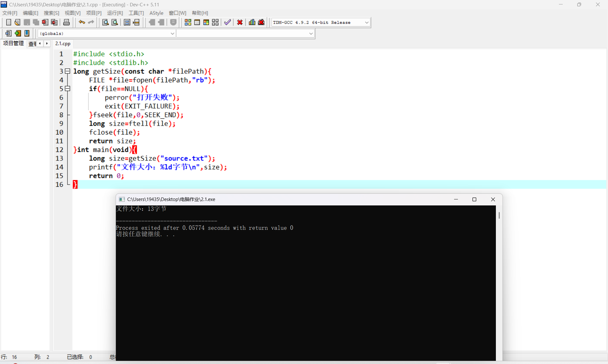Viewport: 608px width, 364px height.
Task: Click the New file toolbar icon
Action: point(9,22)
